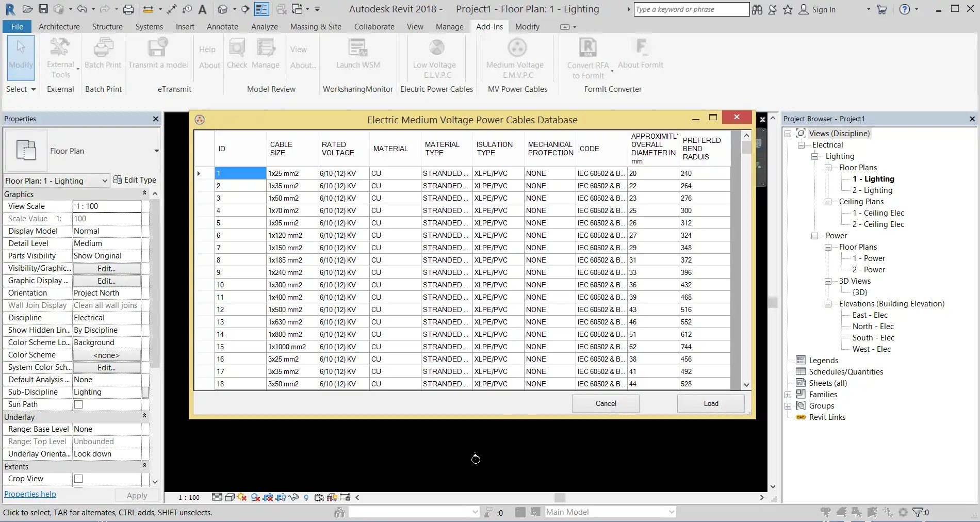
Task: Toggle the Crop View checkbox
Action: [78, 479]
